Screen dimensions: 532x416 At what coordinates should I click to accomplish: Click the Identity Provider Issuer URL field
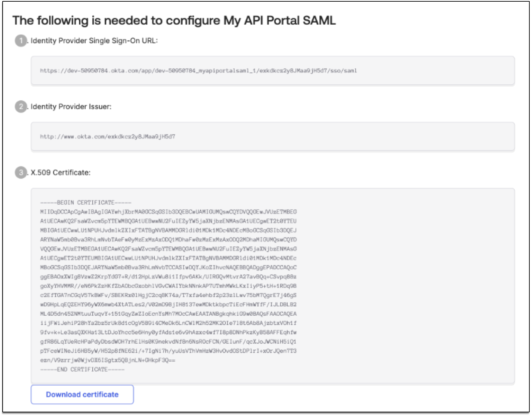(x=108, y=136)
